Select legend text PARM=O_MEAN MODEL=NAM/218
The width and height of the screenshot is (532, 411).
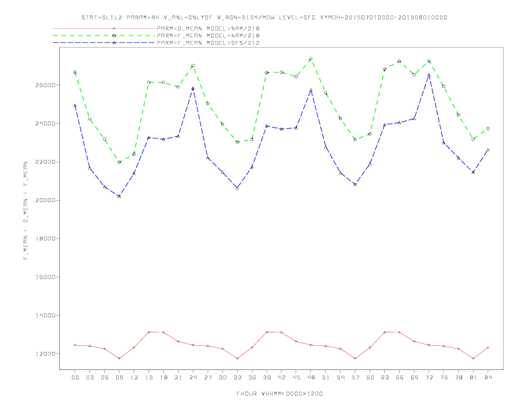tap(208, 28)
